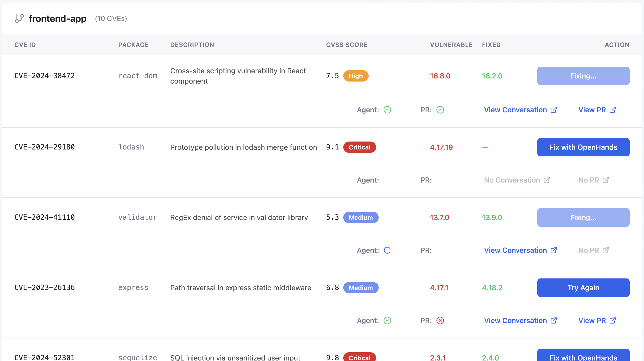Sort by the CVSS SCORE column header

[347, 45]
